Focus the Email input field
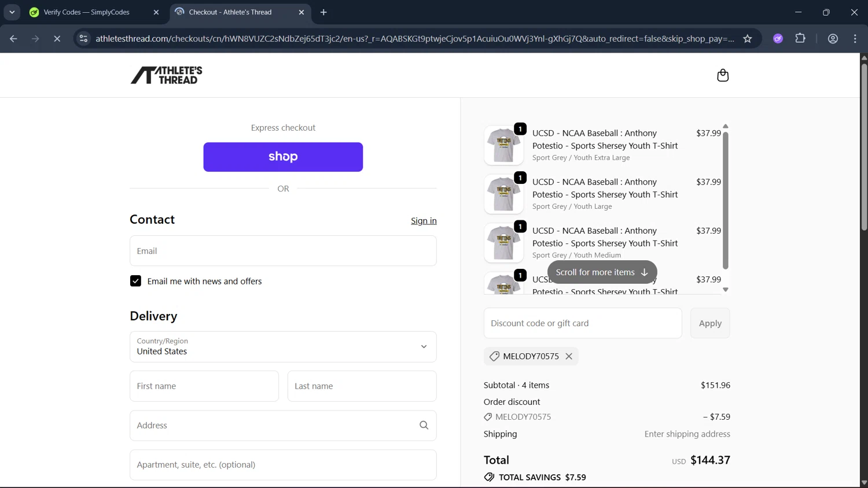Screen dimensions: 868x488 (x=283, y=251)
